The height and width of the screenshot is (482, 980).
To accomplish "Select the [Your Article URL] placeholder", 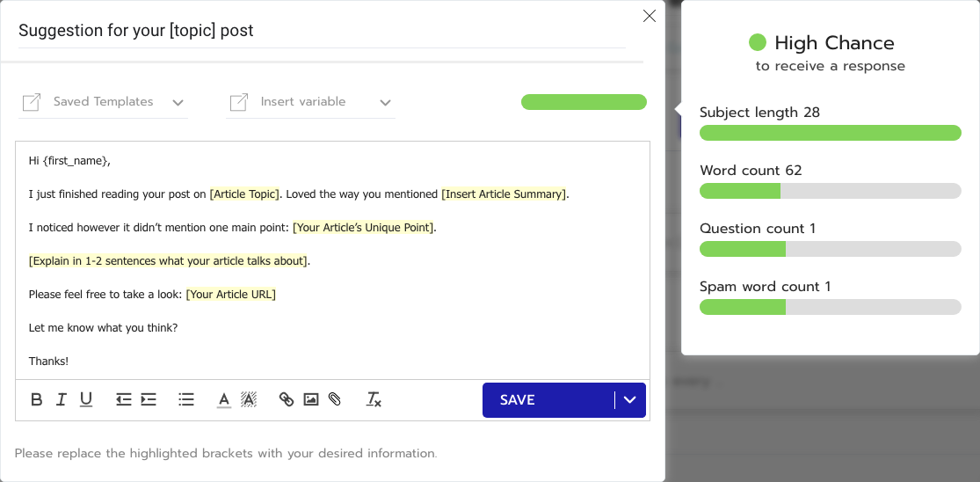I will tap(231, 294).
